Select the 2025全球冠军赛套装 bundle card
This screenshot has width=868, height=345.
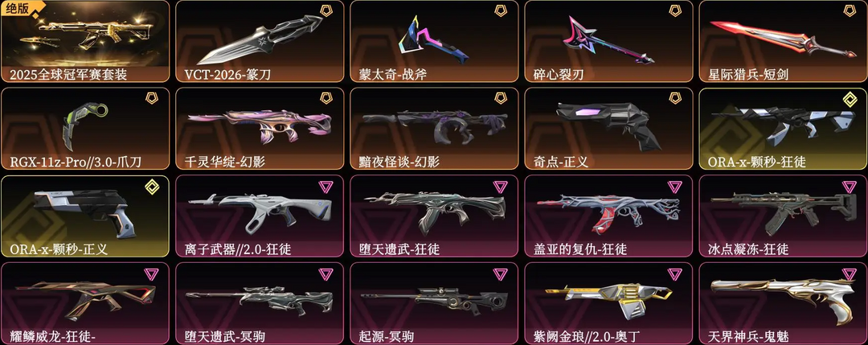point(85,42)
